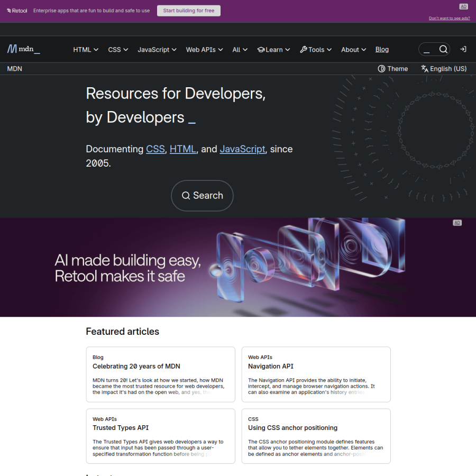Click the Theme switcher icon
The image size is (476, 476).
381,69
